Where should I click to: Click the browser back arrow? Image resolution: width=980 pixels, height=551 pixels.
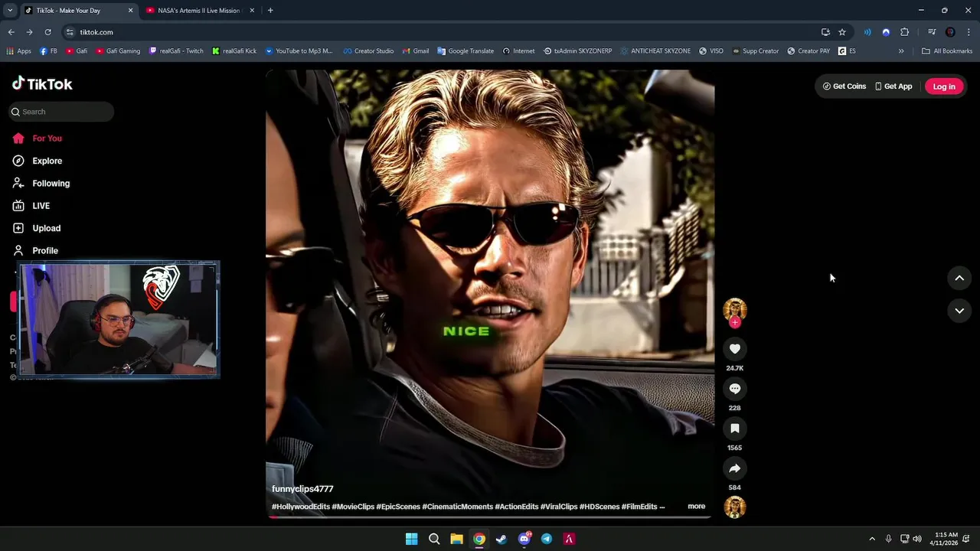point(11,32)
